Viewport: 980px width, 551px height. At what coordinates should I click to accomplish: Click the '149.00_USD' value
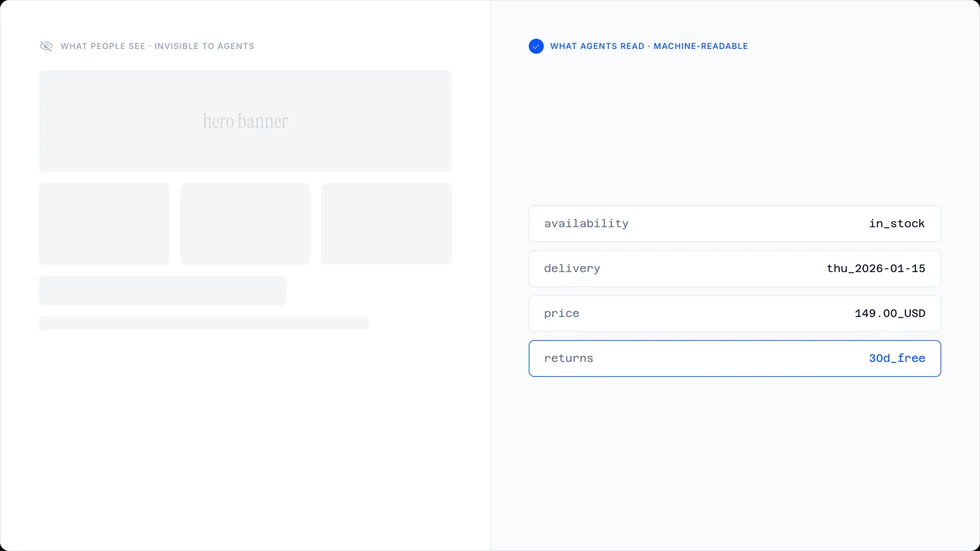[x=890, y=314]
